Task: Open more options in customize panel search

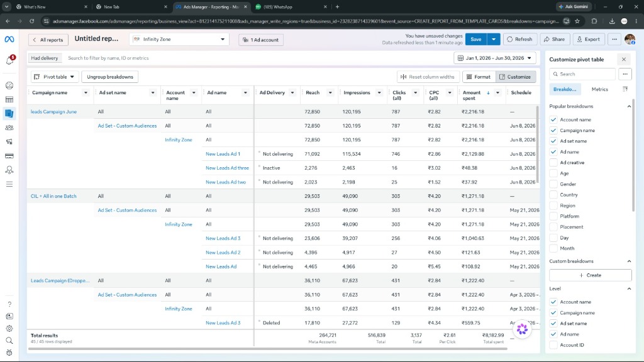Action: coord(625,74)
